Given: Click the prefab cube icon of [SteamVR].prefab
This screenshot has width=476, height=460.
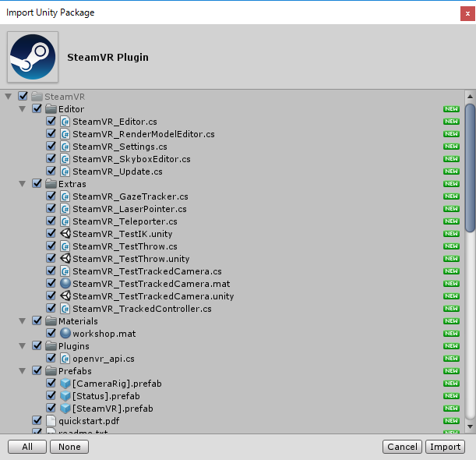Looking at the screenshot, I should pyautogui.click(x=65, y=408).
